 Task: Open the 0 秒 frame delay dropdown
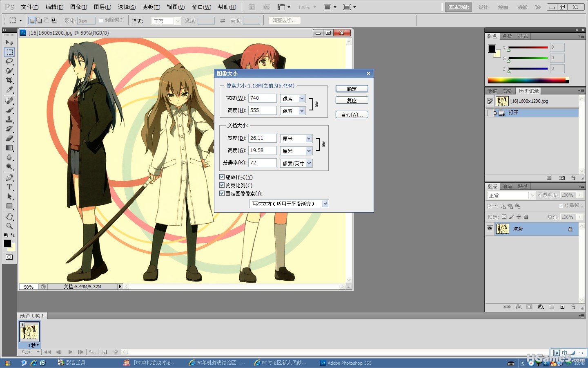[33, 345]
